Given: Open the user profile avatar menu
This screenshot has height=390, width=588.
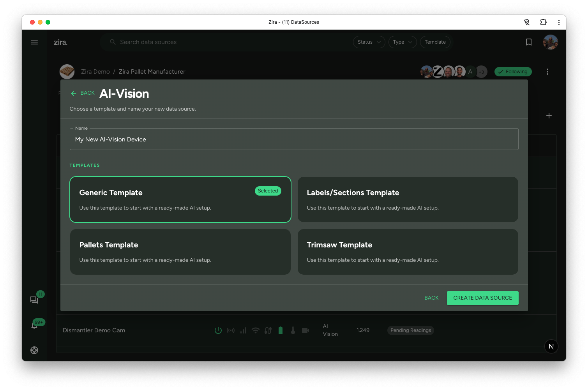Looking at the screenshot, I should pos(551,42).
